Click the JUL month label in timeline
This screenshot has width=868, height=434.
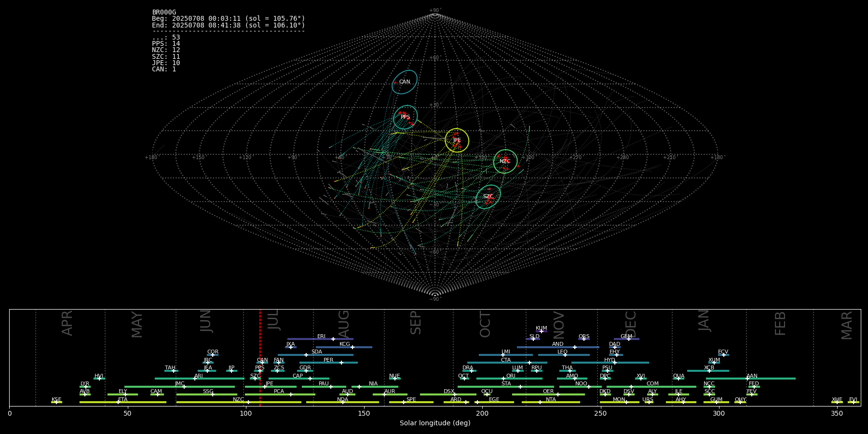[x=273, y=320]
